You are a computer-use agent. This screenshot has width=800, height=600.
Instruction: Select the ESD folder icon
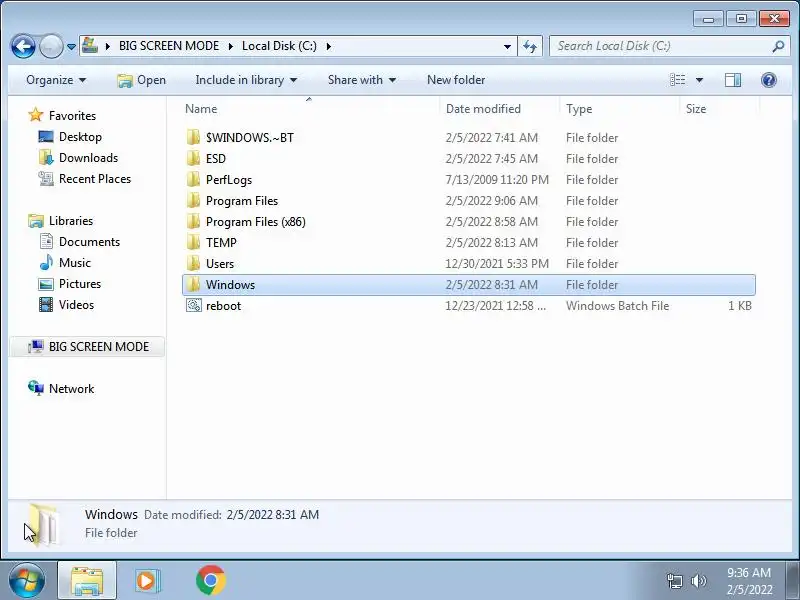193,158
